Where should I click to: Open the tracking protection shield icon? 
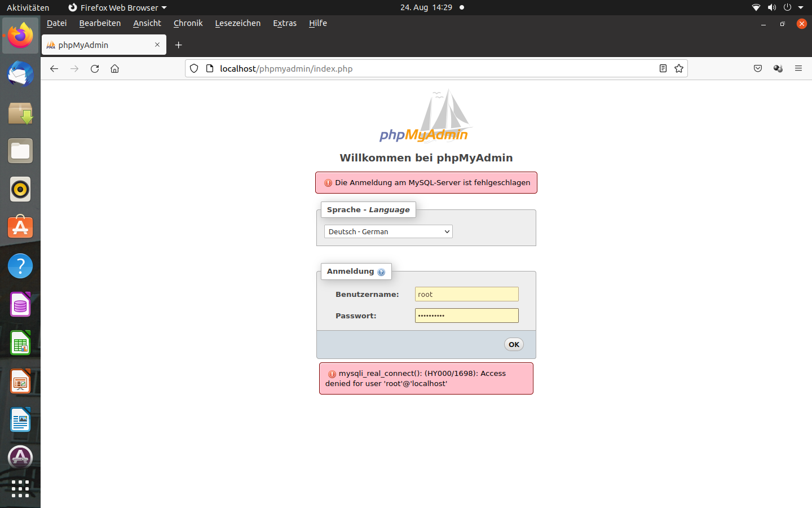[194, 68]
